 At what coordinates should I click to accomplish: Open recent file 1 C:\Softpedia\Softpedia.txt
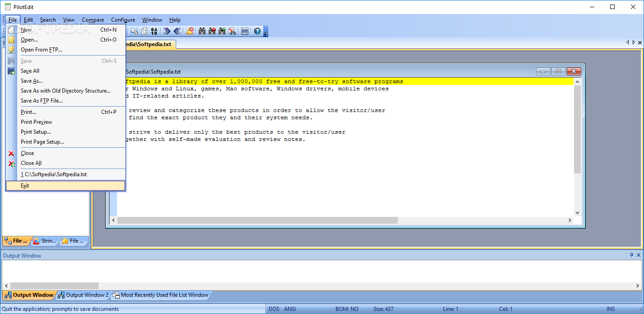pos(65,174)
